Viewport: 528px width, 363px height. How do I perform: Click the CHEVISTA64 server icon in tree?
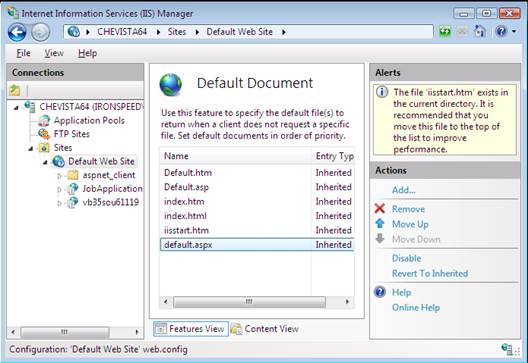(x=30, y=106)
